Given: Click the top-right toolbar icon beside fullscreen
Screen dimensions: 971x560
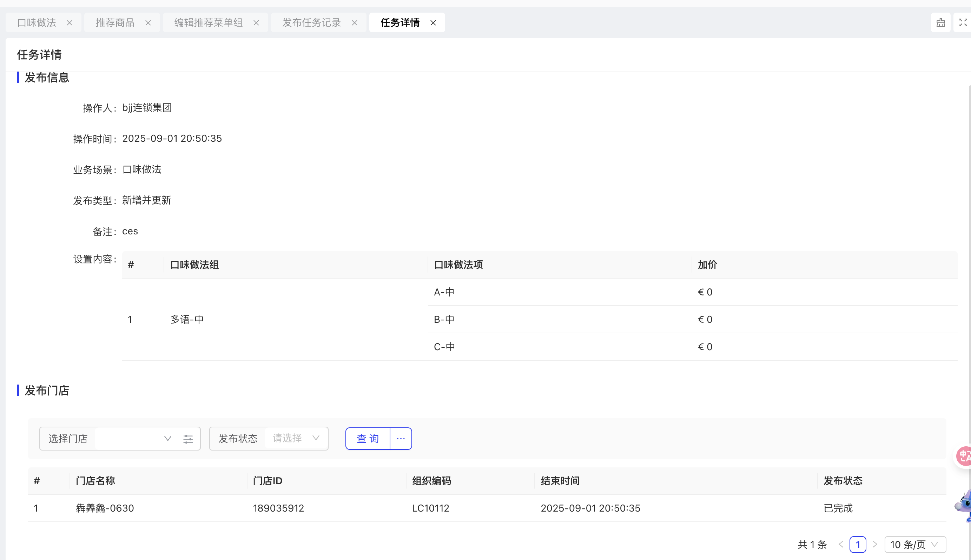Looking at the screenshot, I should click(940, 23).
